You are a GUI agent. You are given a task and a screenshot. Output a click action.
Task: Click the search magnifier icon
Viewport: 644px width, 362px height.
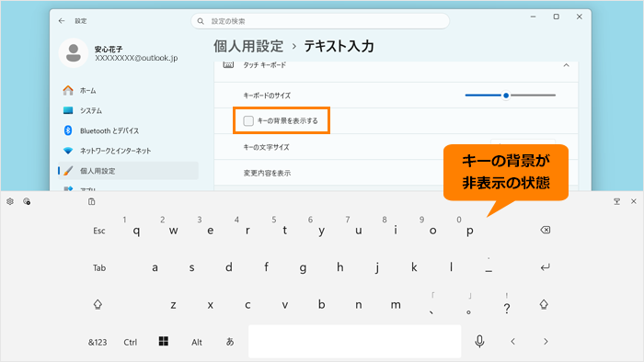click(x=201, y=21)
